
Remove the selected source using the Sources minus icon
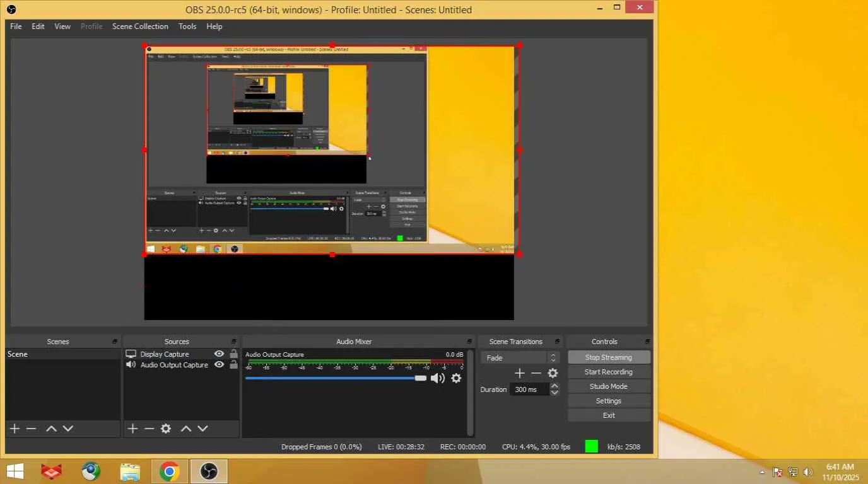pyautogui.click(x=149, y=429)
